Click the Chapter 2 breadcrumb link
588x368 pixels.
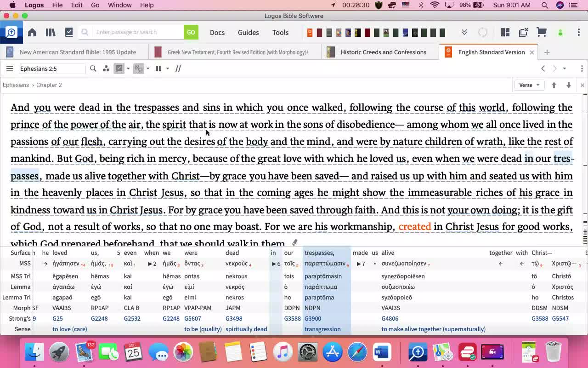coord(49,85)
